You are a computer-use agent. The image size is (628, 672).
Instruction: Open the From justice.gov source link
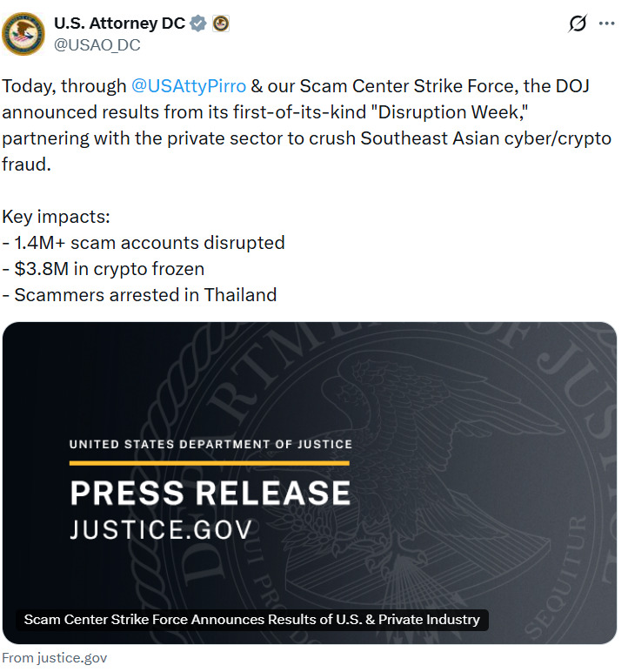pyautogui.click(x=55, y=658)
